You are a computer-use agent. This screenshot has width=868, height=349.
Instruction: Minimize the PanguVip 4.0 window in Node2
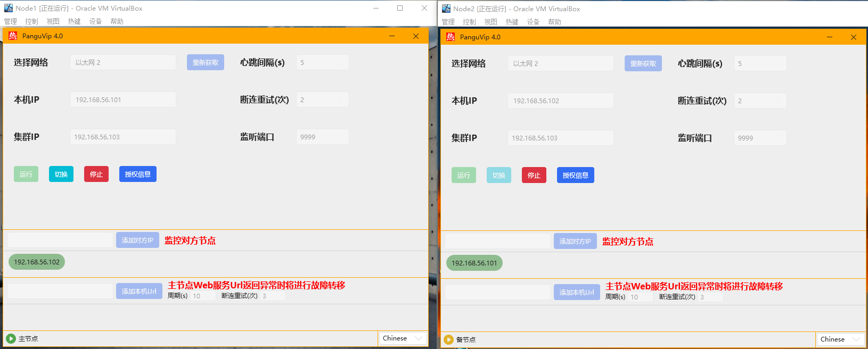click(x=830, y=37)
